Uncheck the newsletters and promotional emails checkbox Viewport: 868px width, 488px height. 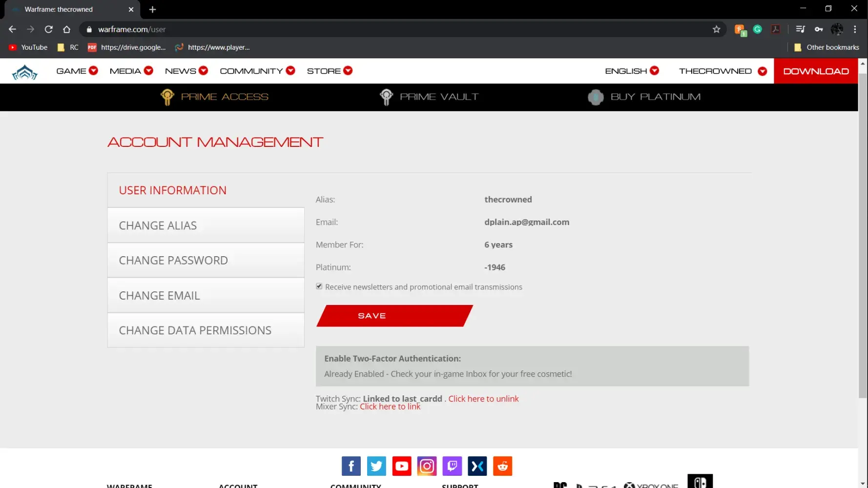pos(319,286)
